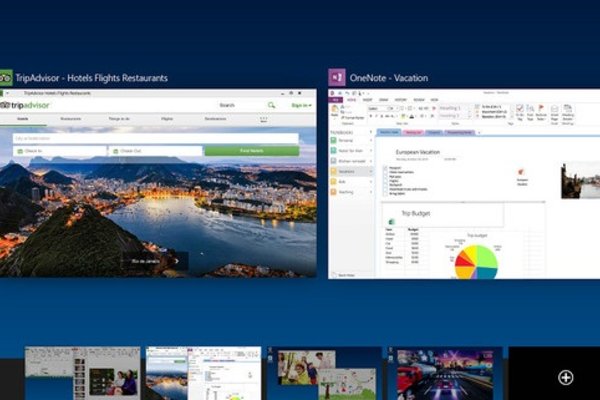Click the green TripAdvisor app icon beside the title
The width and height of the screenshot is (600, 400).
tap(6, 78)
